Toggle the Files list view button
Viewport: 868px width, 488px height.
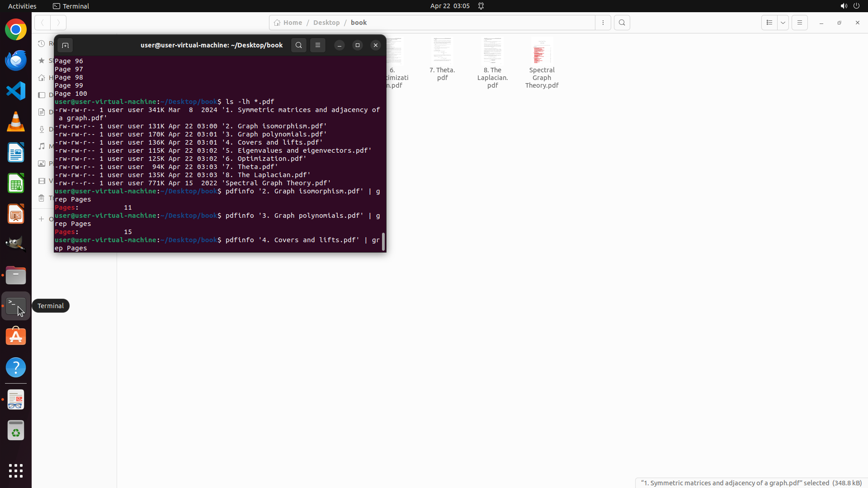pyautogui.click(x=769, y=23)
